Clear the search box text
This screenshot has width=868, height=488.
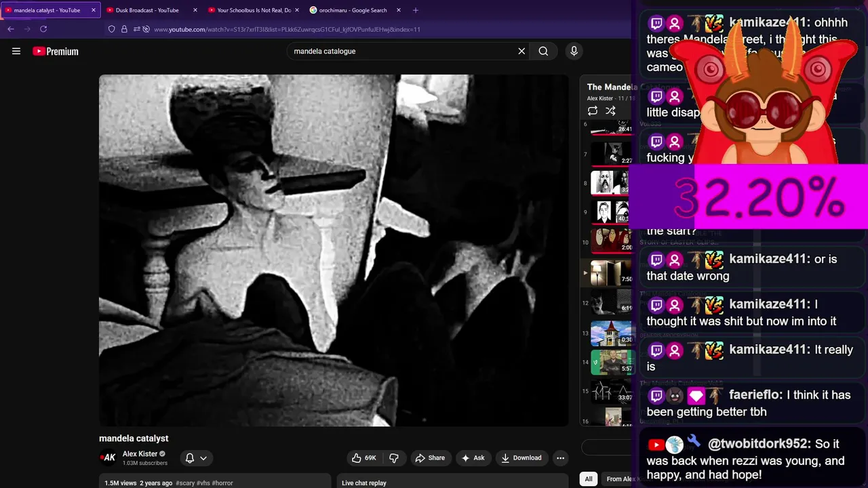tap(521, 51)
